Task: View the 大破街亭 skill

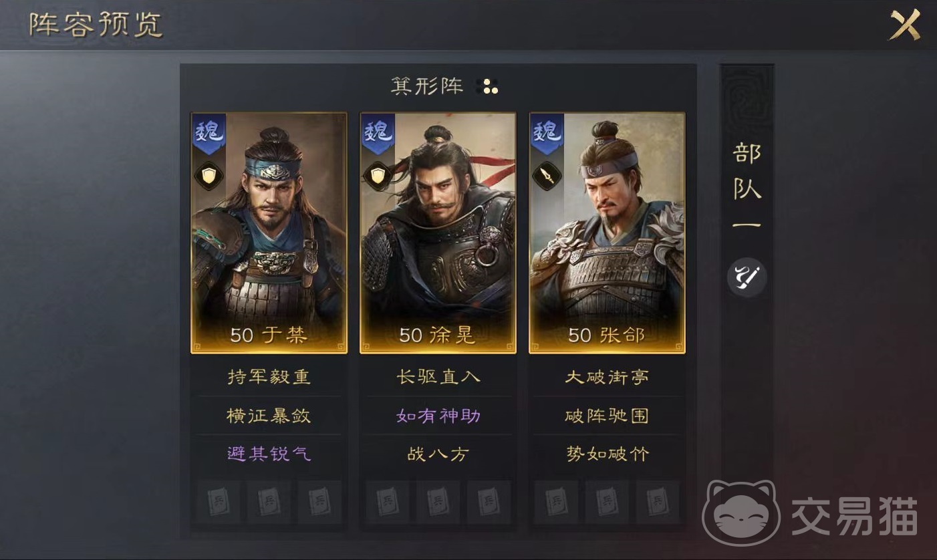Action: pos(607,377)
